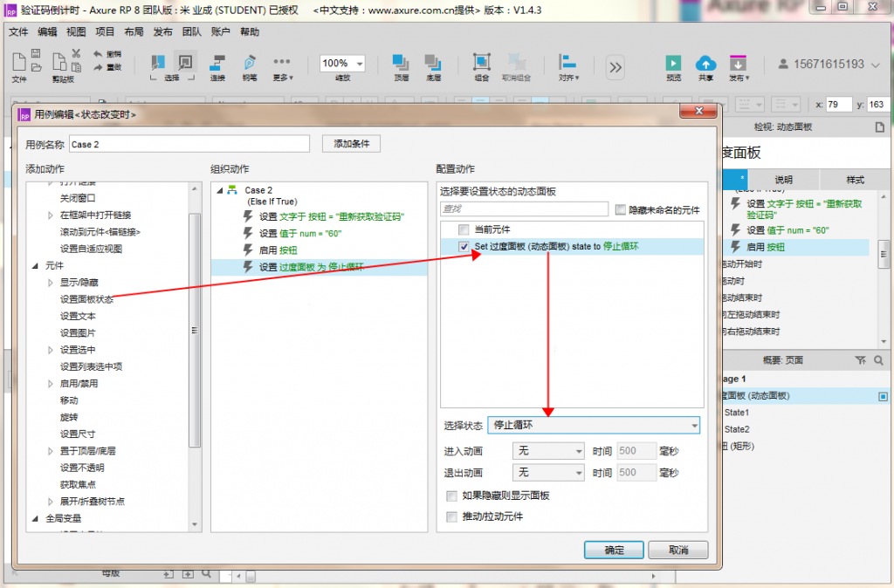
Task: Check the 当前元件 checkbox
Action: point(464,229)
